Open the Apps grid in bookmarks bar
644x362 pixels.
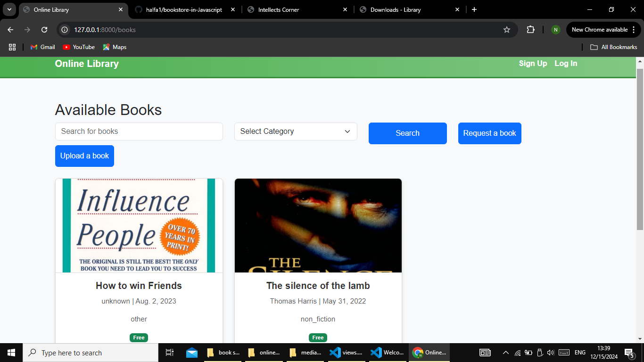coord(12,47)
